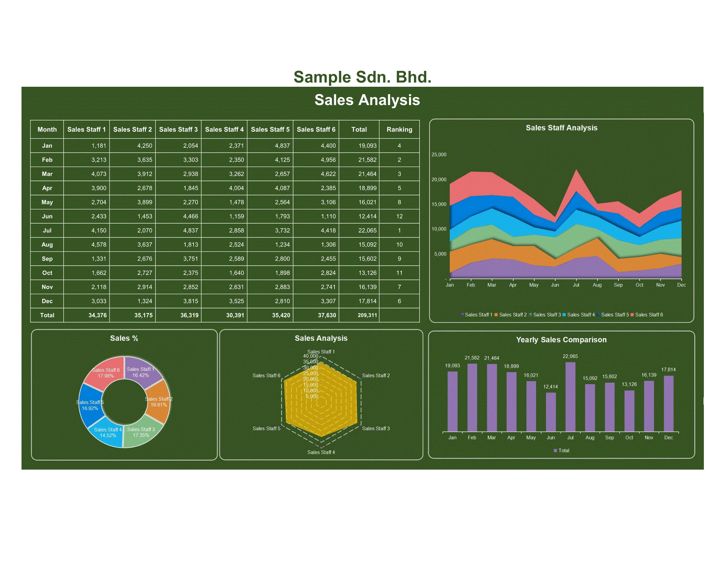Select the Sales % chart title
The height and width of the screenshot is (563, 728).
click(x=124, y=338)
